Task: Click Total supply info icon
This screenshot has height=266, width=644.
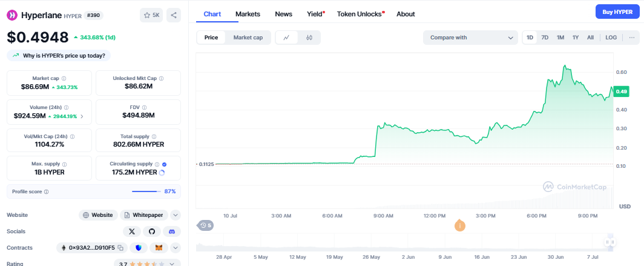Action: [x=154, y=136]
